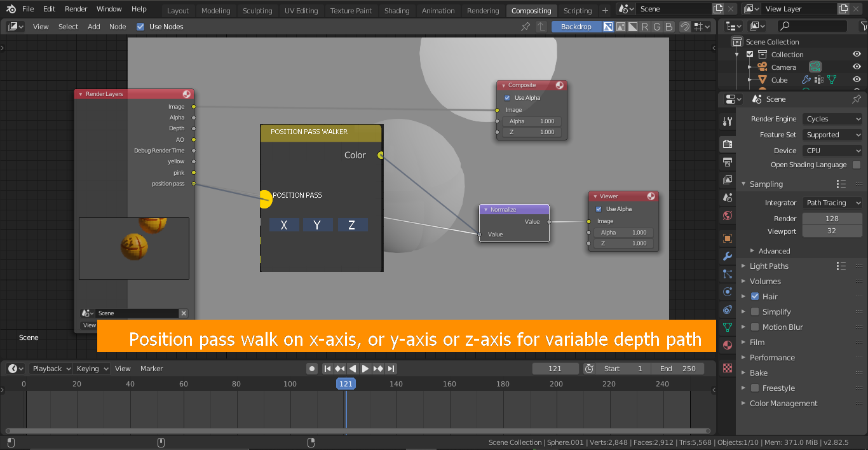
Task: Adjust the Viewport samples 32 field
Action: [832, 231]
